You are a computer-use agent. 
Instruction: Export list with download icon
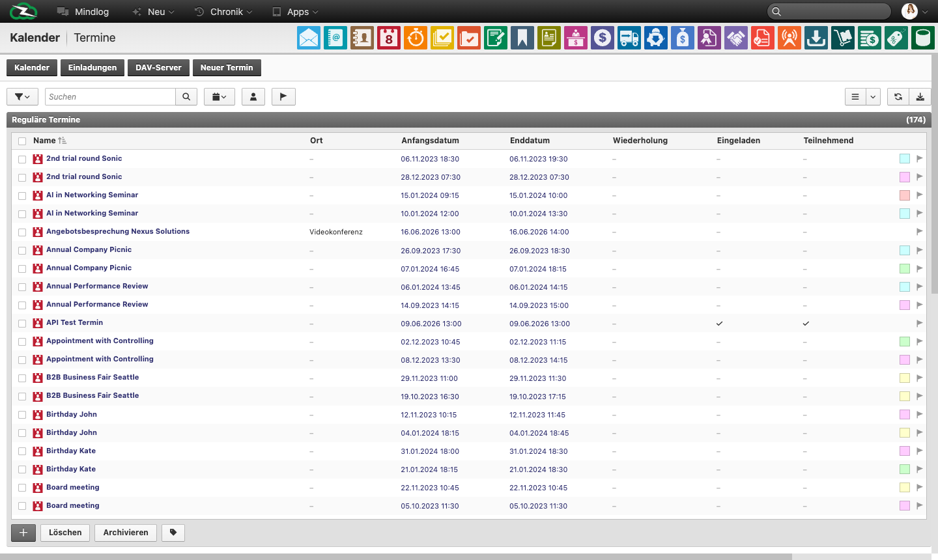click(x=920, y=96)
